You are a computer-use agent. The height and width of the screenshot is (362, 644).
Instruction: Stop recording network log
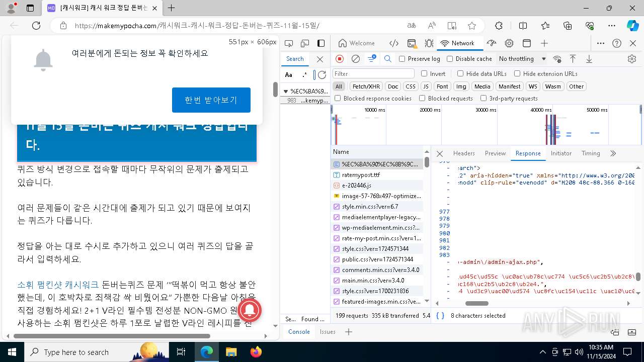click(x=340, y=59)
